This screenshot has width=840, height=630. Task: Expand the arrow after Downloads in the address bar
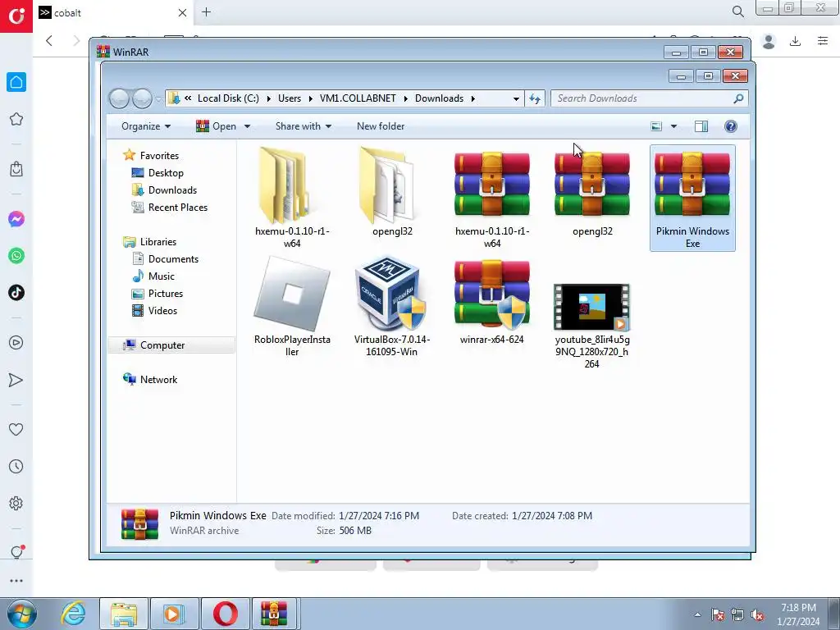click(473, 98)
